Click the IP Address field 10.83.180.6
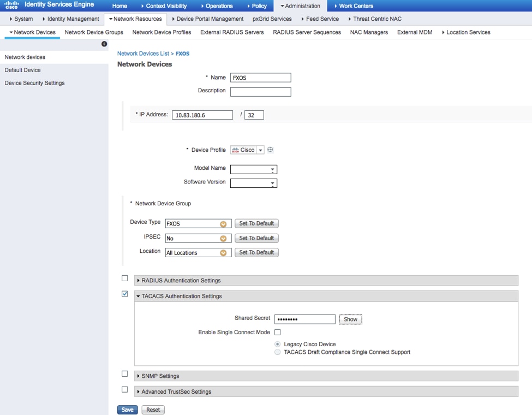 coord(202,115)
